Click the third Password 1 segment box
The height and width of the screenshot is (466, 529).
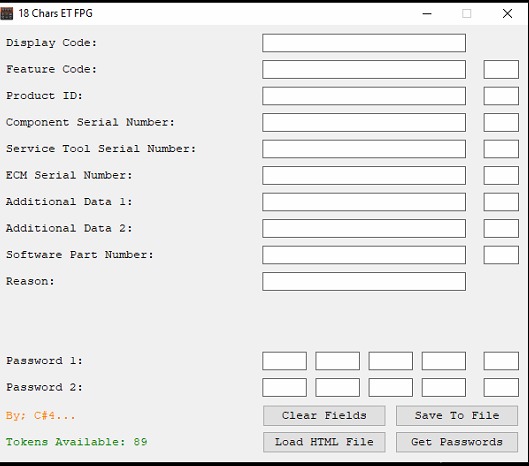click(x=391, y=361)
